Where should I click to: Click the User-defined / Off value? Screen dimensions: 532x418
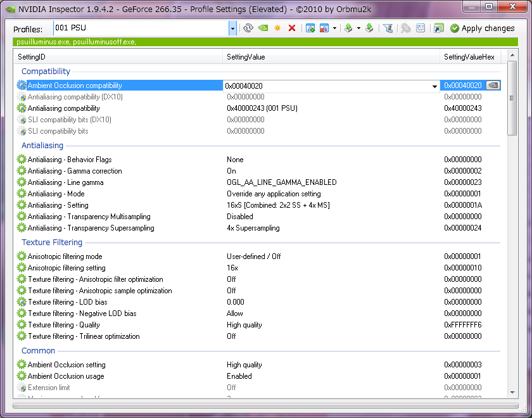[x=254, y=256]
